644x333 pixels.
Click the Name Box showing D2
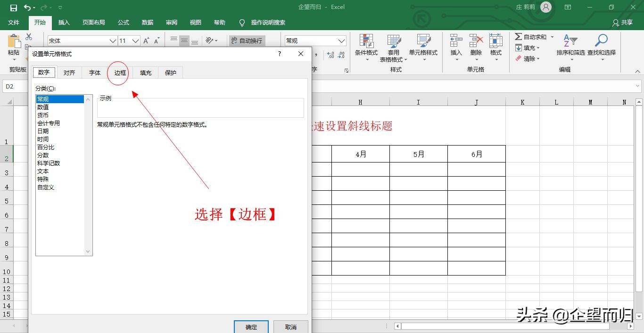click(x=14, y=86)
